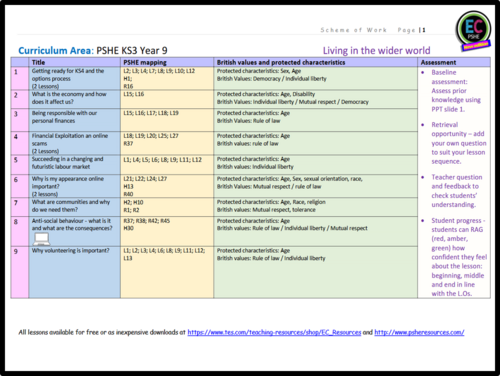Click the laptop icon in row 8
500x376 pixels.
[x=42, y=239]
